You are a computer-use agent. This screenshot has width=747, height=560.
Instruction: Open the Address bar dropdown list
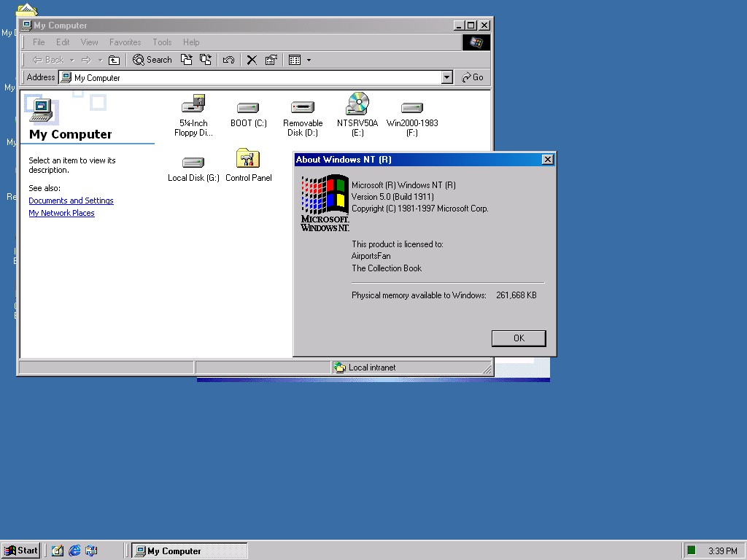[x=446, y=77]
